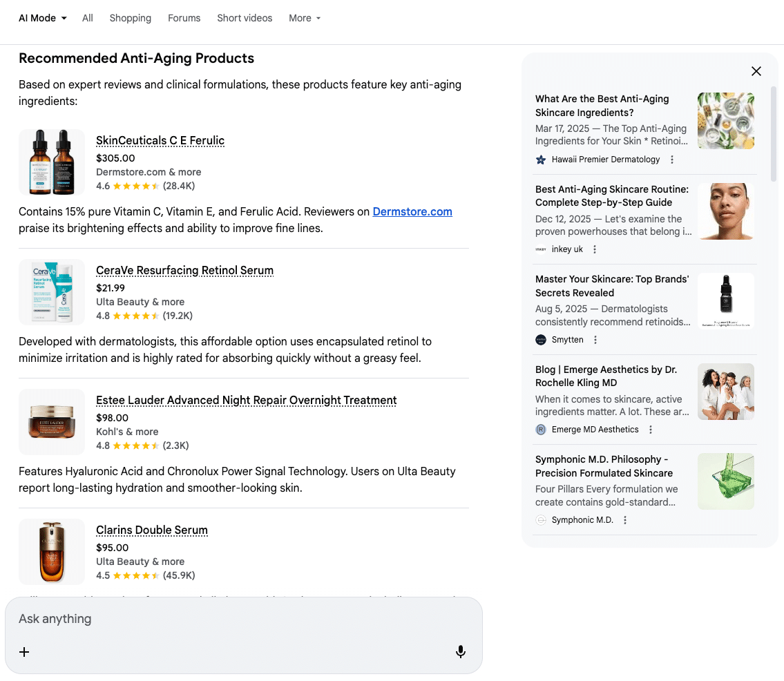Open options for Emerge MD Aesthetics source

tap(651, 430)
